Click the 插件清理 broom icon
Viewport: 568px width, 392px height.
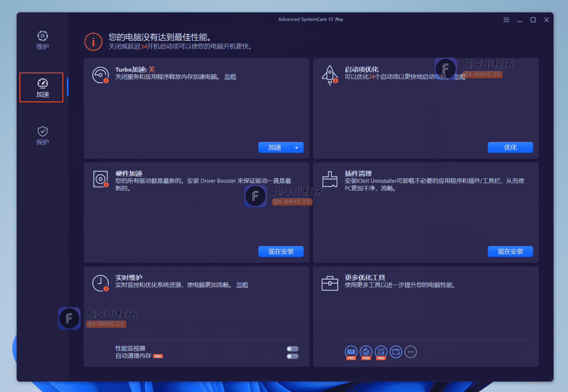point(330,179)
